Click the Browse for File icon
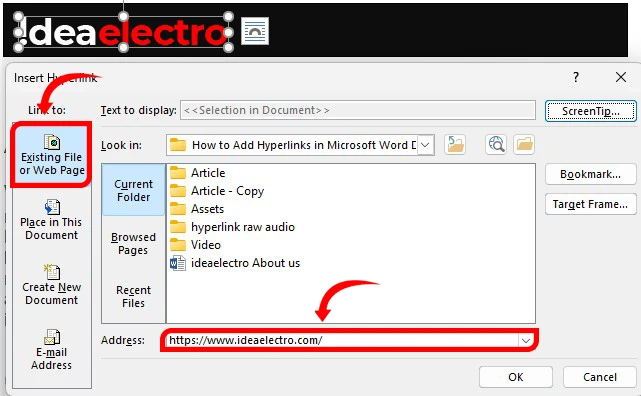The width and height of the screenshot is (641, 396). [524, 145]
